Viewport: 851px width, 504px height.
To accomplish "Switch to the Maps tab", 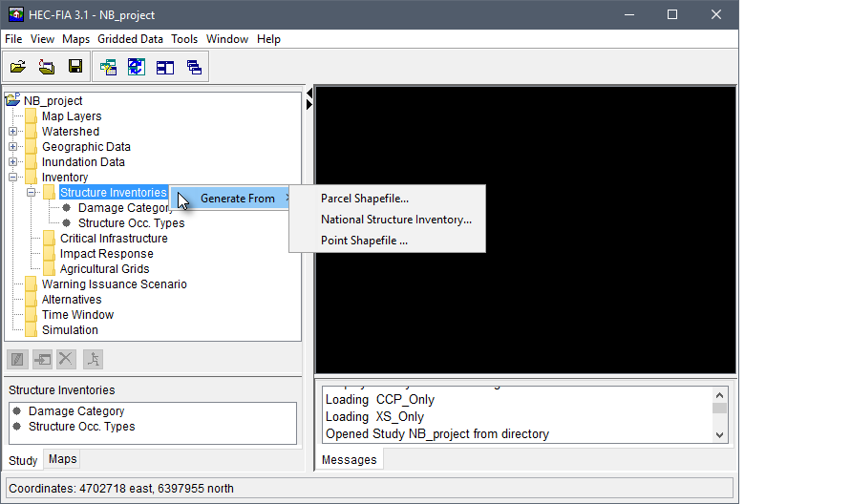I will pos(62,459).
